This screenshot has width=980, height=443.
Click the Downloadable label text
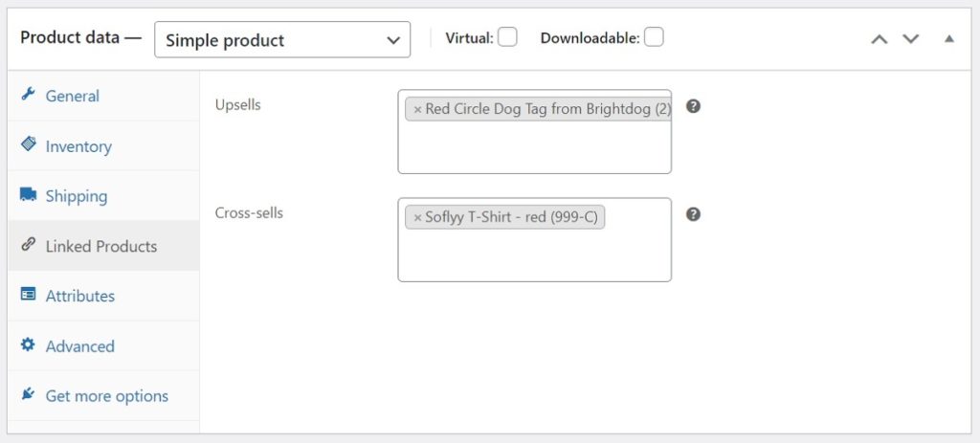tap(590, 38)
